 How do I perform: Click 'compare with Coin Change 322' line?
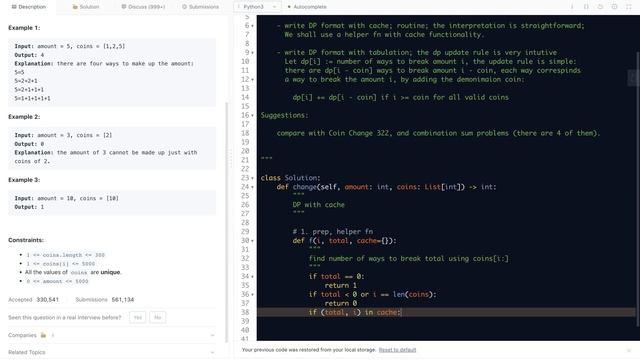pyautogui.click(x=438, y=133)
